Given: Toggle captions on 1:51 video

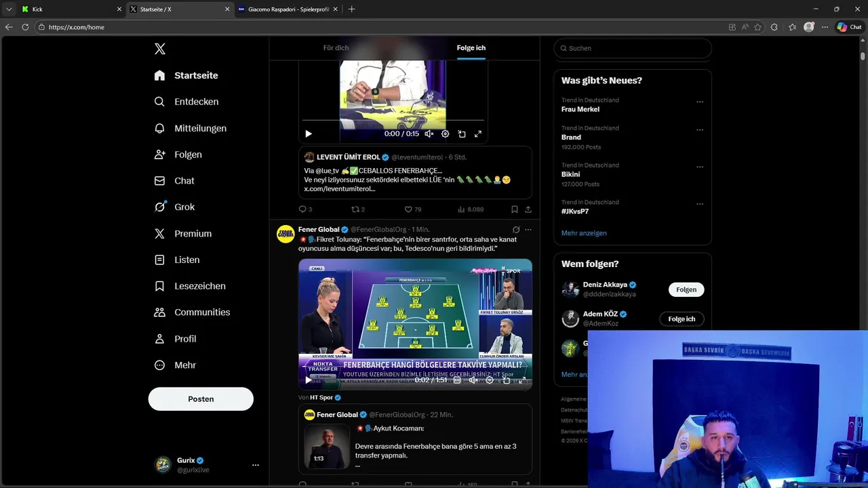Looking at the screenshot, I should (x=456, y=380).
